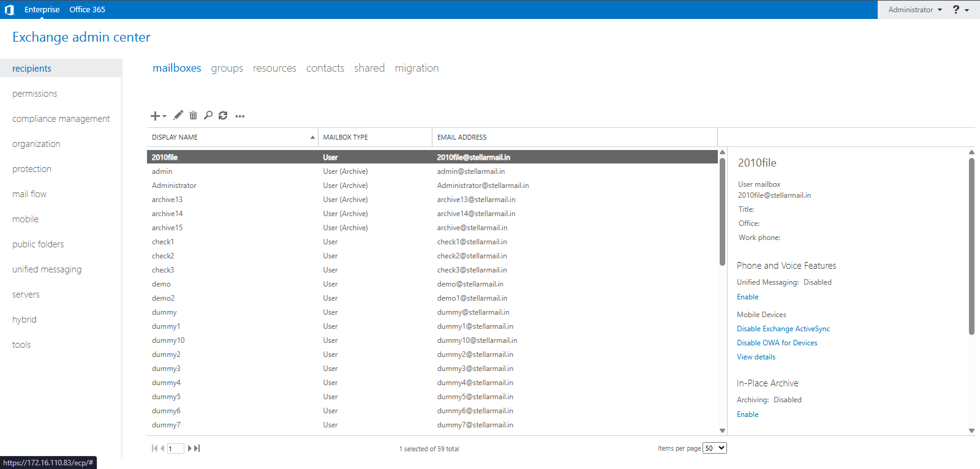Enable the In-Place Archive link
Image resolution: width=980 pixels, height=469 pixels.
[747, 415]
